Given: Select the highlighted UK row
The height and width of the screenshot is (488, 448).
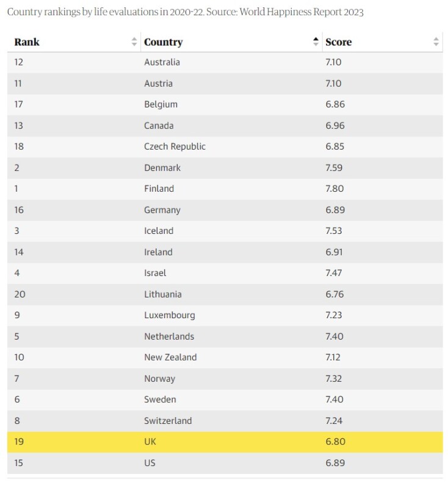Looking at the screenshot, I should point(225,442).
